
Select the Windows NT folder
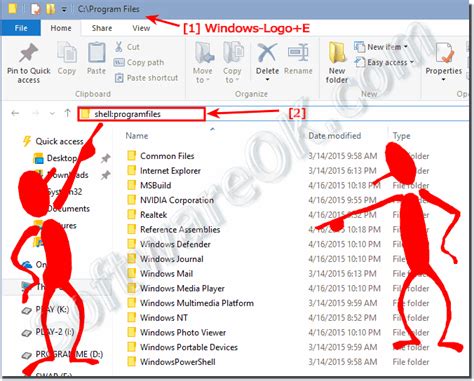pos(164,318)
